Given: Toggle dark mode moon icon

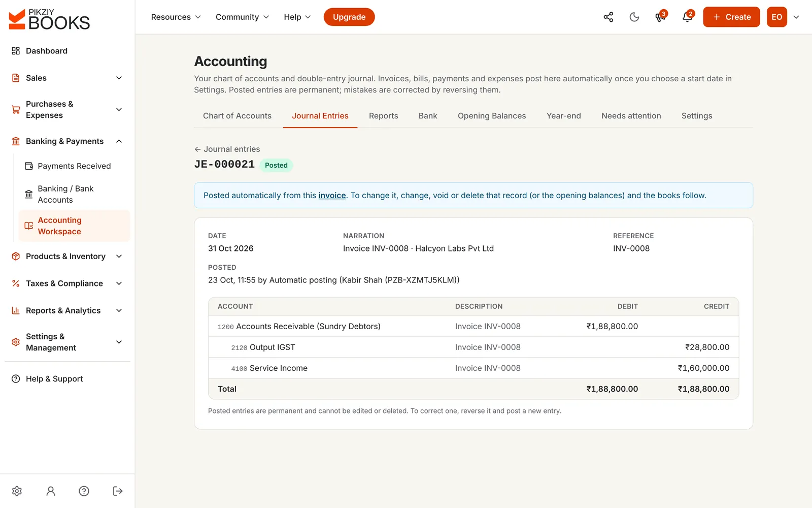Looking at the screenshot, I should click(x=634, y=17).
